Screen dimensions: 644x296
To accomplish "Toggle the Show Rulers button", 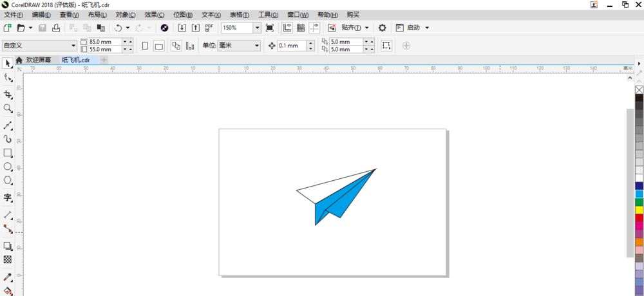I will click(x=287, y=28).
